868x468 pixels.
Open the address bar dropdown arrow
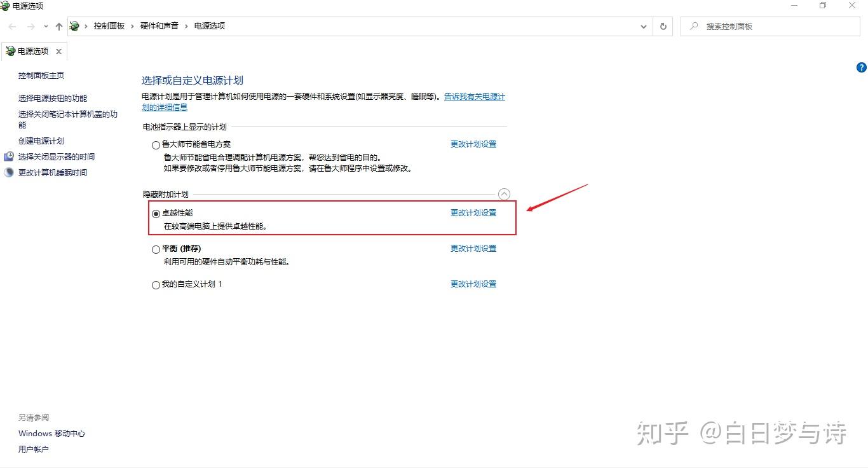click(643, 26)
